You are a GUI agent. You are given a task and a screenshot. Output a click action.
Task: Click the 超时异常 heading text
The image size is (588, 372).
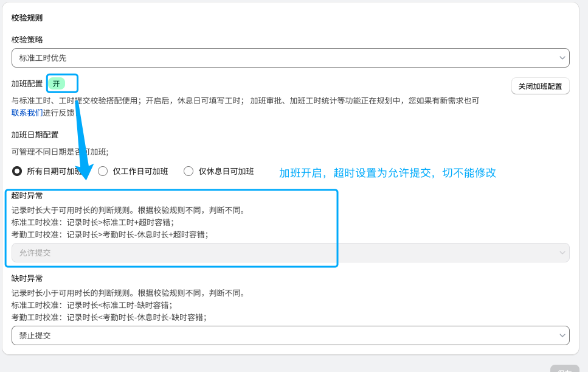(x=27, y=195)
